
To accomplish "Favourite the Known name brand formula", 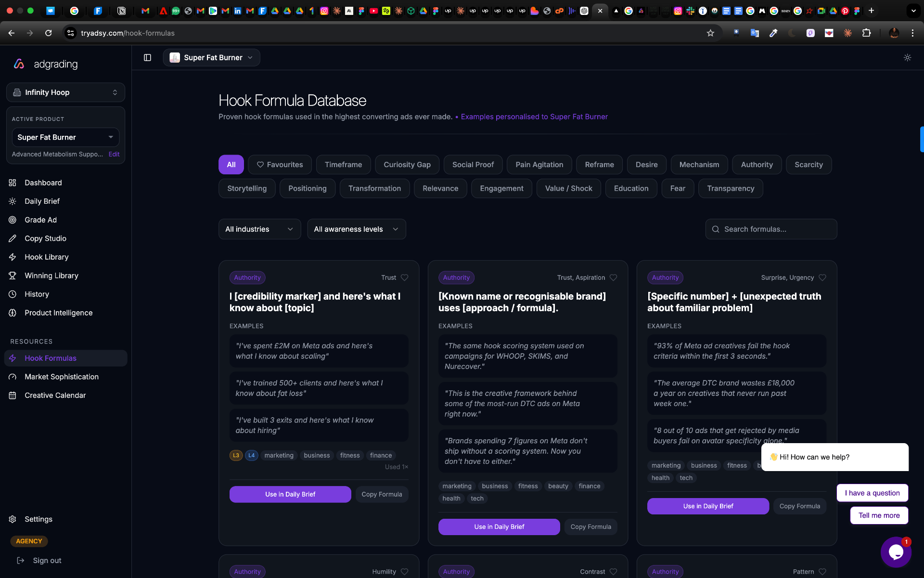I will tap(614, 277).
